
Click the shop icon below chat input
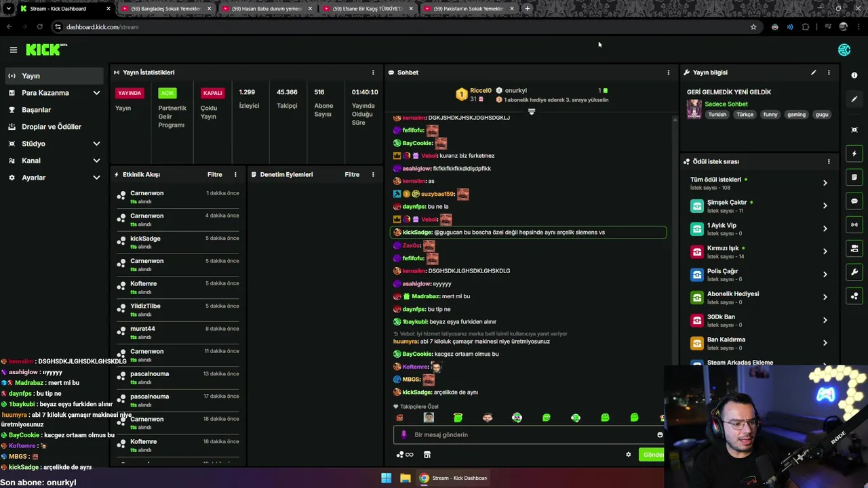(427, 455)
